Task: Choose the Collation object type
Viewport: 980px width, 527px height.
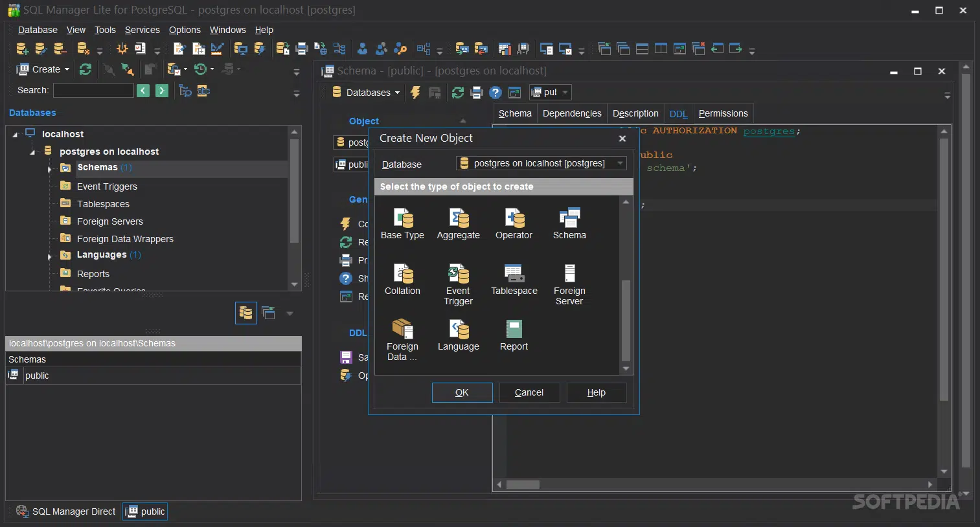Action: coord(402,280)
